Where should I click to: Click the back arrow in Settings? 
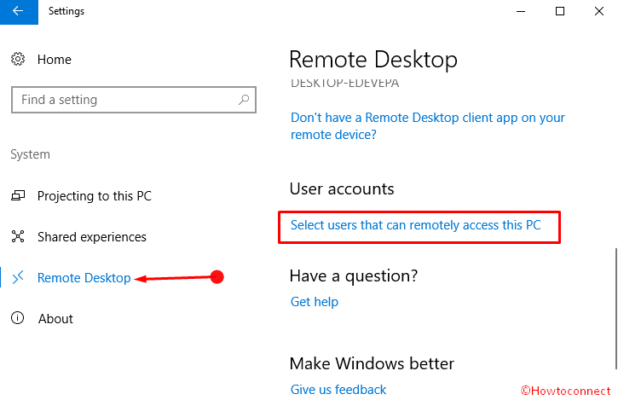19,11
